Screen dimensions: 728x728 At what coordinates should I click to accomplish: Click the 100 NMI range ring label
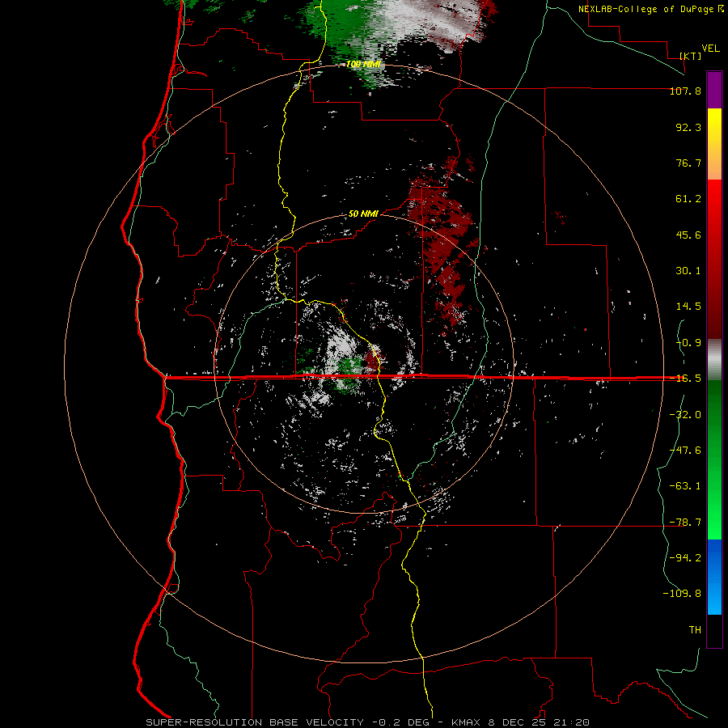363,64
